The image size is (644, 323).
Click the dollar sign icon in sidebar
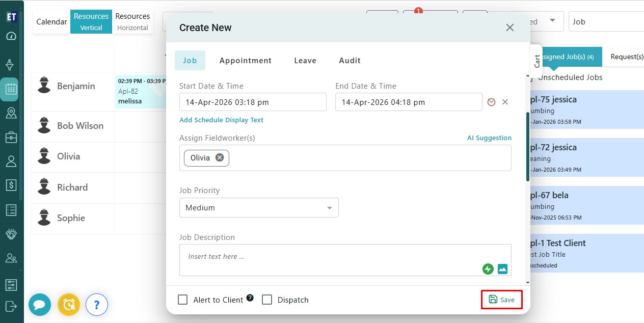point(11,185)
